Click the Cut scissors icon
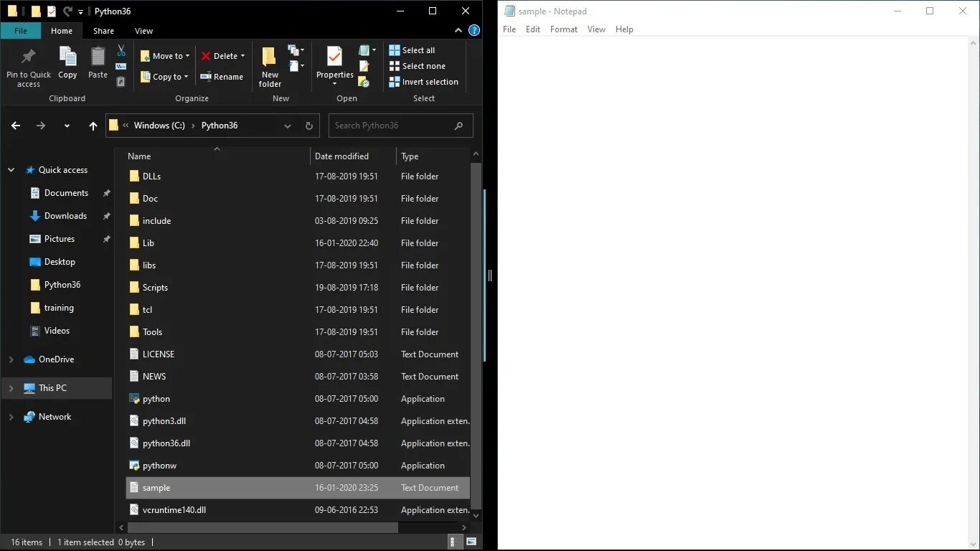The image size is (980, 551). coord(121,50)
